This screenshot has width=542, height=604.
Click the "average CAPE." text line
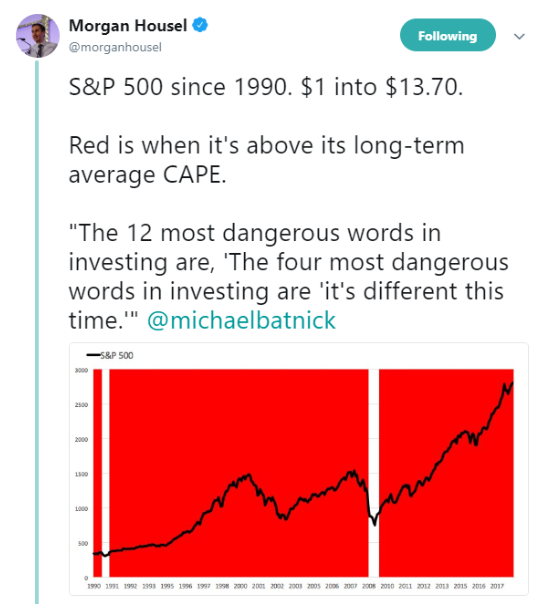point(148,175)
